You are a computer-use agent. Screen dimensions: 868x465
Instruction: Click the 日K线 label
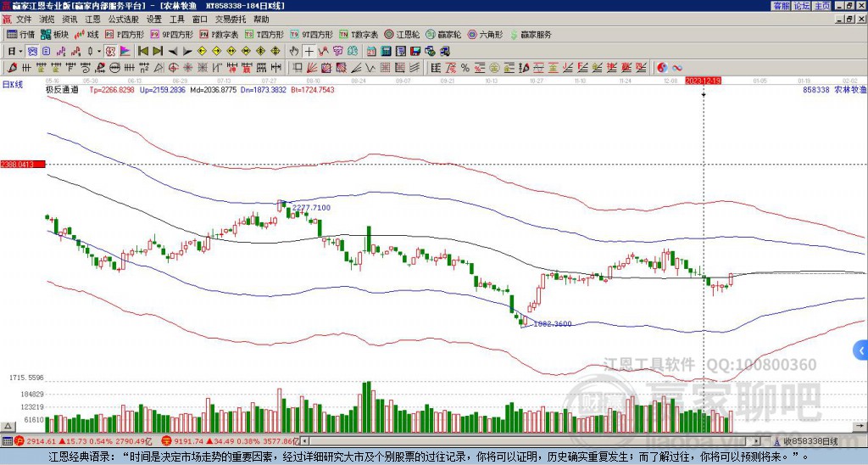[x=12, y=85]
